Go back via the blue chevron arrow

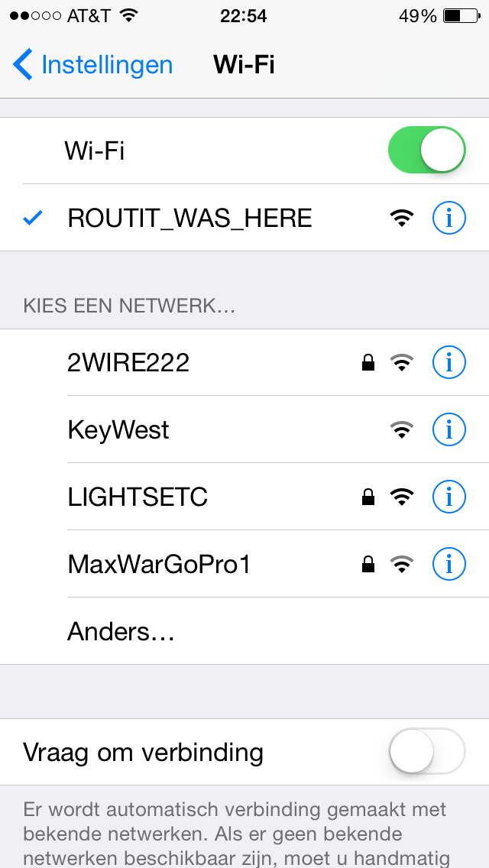(x=23, y=64)
